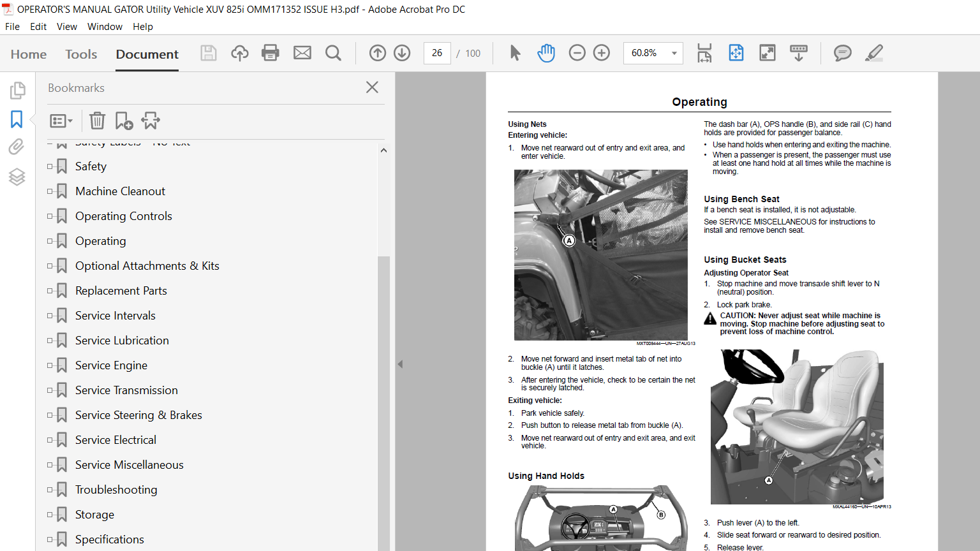Expand the Safety bookmark
980x551 pixels.
pyautogui.click(x=50, y=166)
